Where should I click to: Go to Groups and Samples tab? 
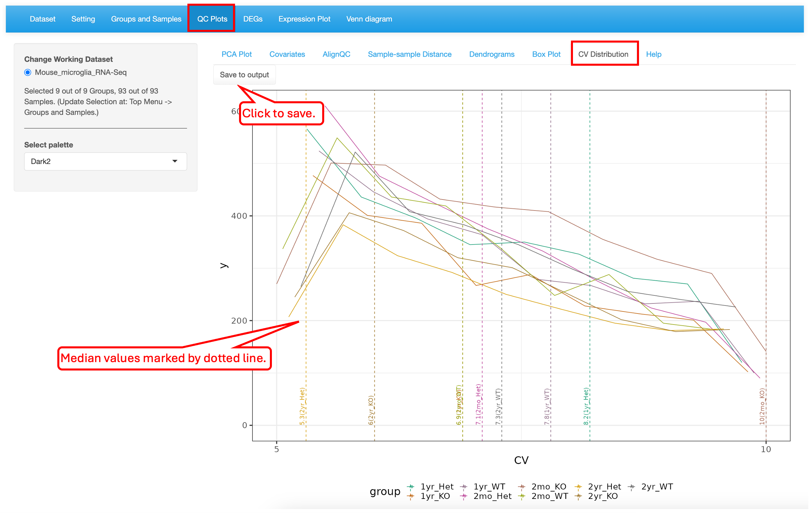coord(146,19)
